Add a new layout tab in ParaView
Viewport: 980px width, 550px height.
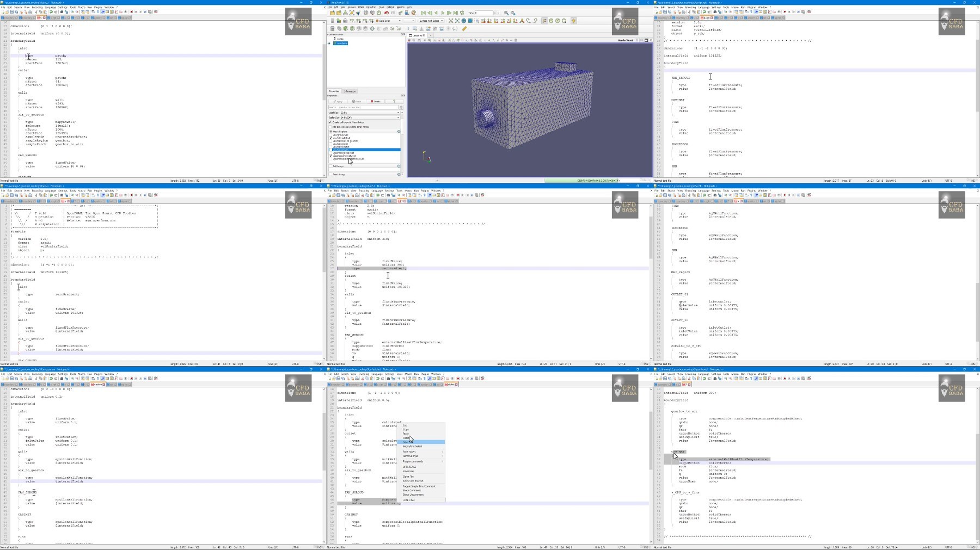click(x=431, y=35)
